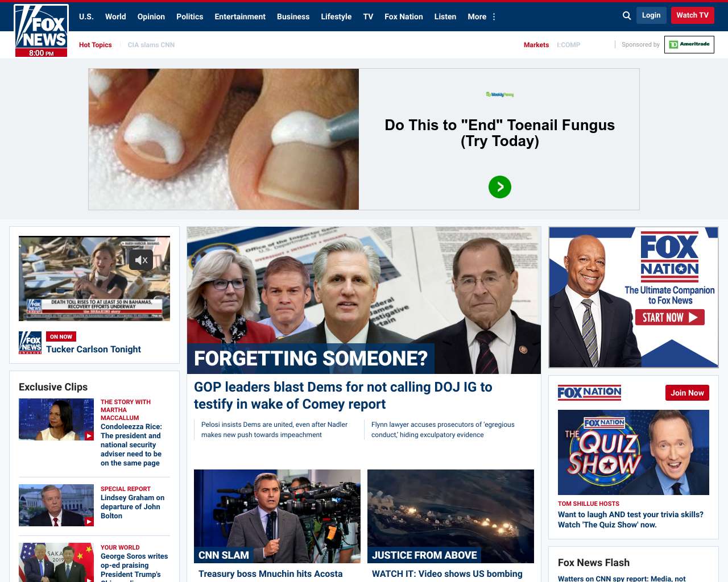
Task: Unmute the live video player
Action: pos(141,260)
